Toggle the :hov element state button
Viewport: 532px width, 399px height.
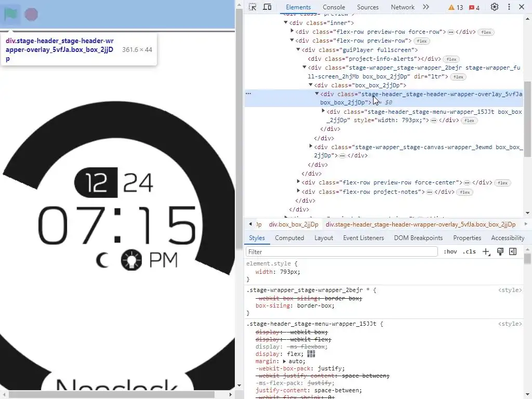pos(450,252)
